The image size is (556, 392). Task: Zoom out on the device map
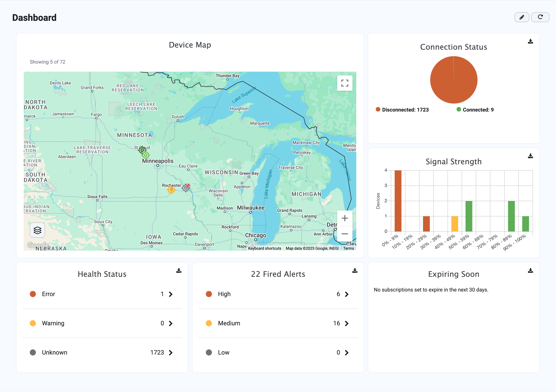click(x=345, y=234)
